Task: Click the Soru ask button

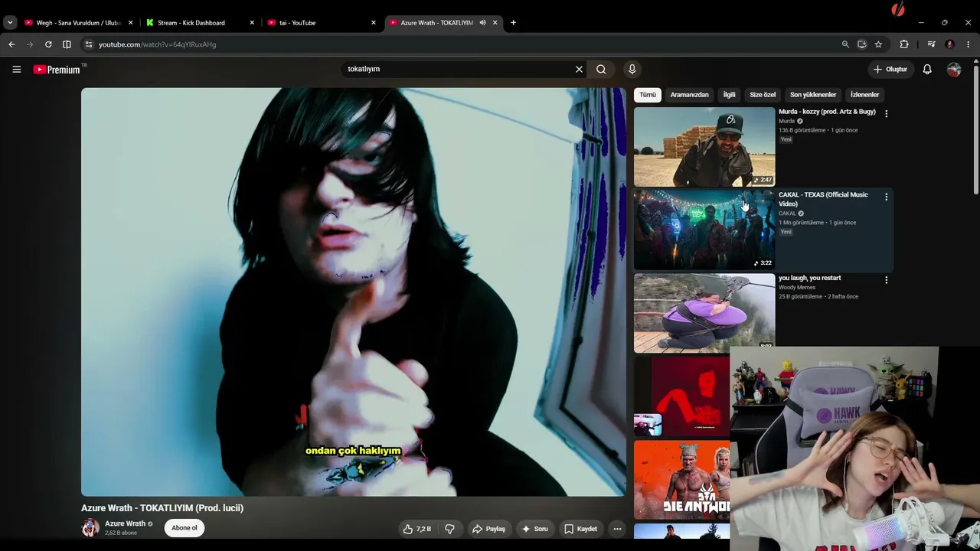Action: [534, 529]
